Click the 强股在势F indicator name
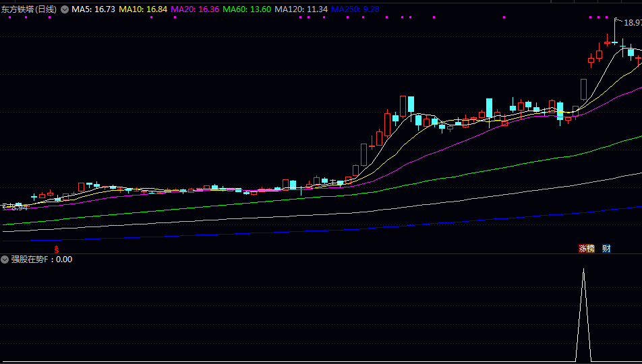 30,259
